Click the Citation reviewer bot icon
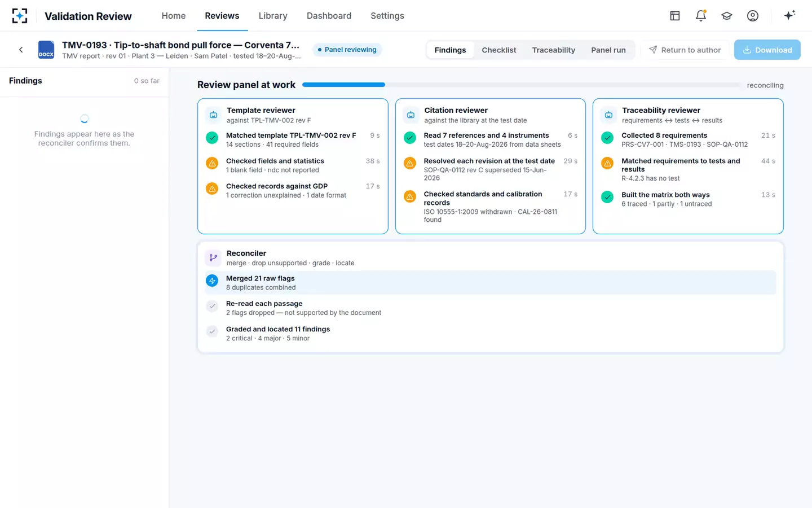 411,115
